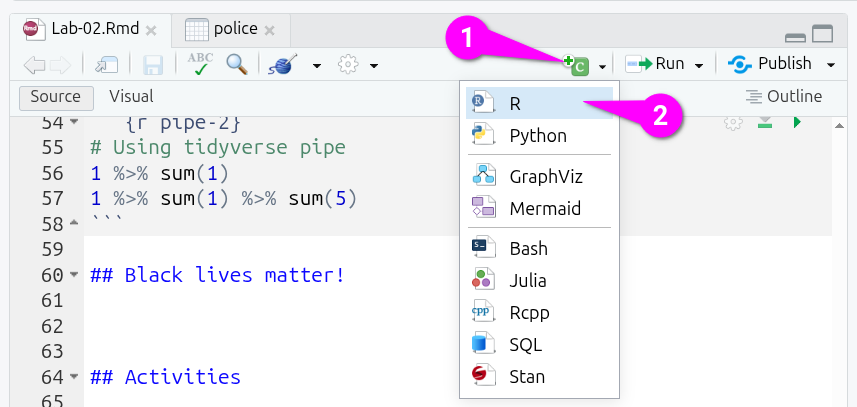Switch to Visual editor mode

pyautogui.click(x=131, y=97)
